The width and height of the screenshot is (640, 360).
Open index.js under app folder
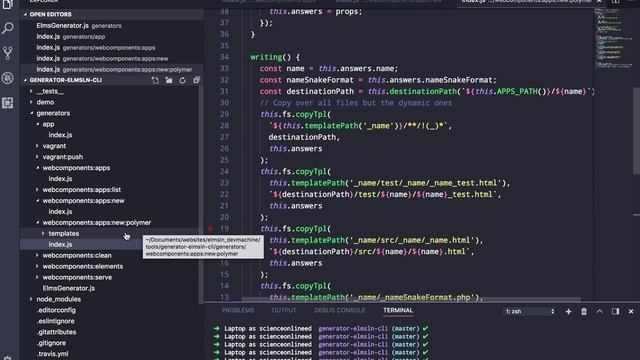click(60, 135)
